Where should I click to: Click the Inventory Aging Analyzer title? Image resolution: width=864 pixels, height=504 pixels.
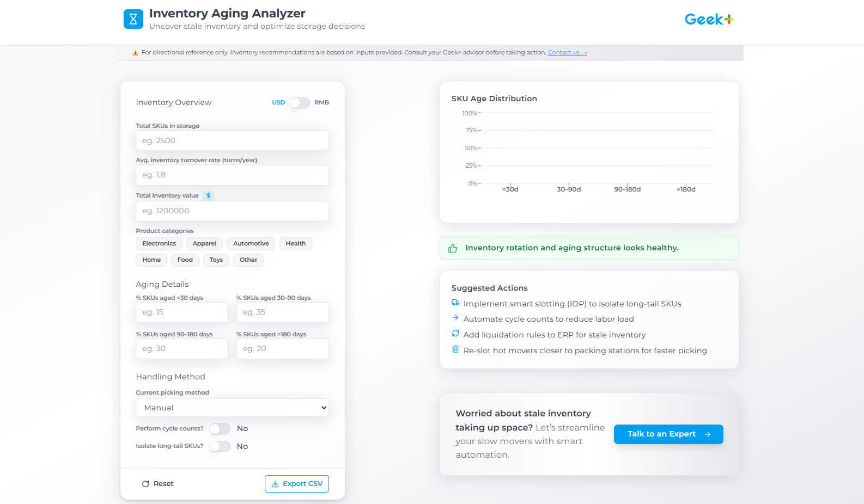click(227, 13)
